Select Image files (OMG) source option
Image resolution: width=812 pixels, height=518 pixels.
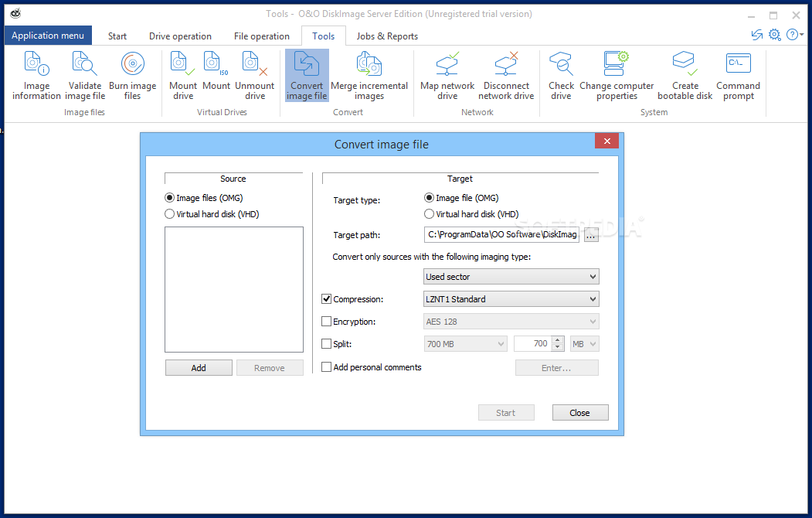point(204,198)
